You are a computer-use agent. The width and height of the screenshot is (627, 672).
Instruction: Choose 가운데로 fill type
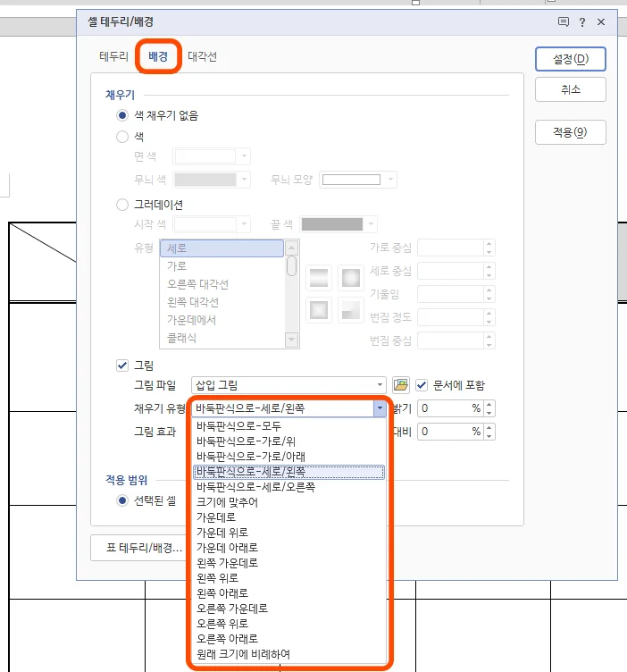(289, 517)
